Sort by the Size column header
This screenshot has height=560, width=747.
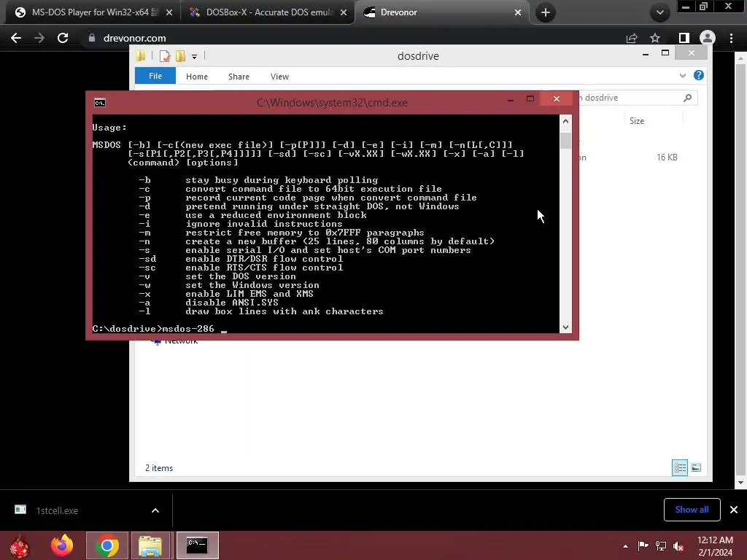pyautogui.click(x=637, y=121)
